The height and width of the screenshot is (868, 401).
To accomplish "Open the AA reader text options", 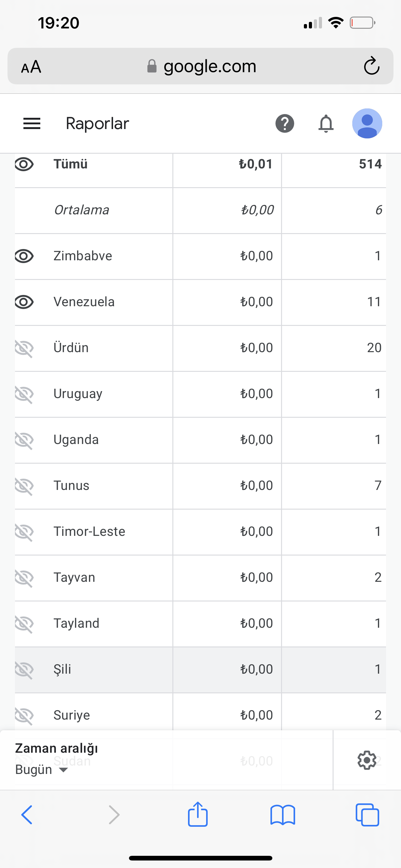I will [31, 66].
